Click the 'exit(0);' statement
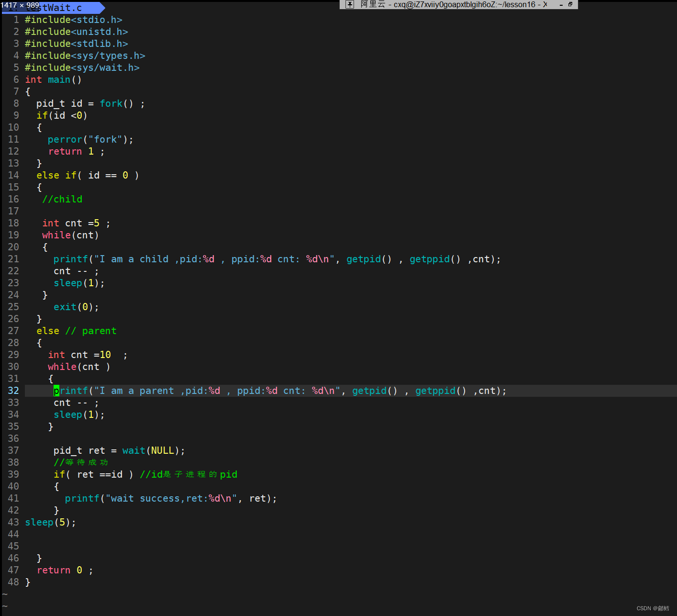The image size is (677, 616). [x=76, y=307]
